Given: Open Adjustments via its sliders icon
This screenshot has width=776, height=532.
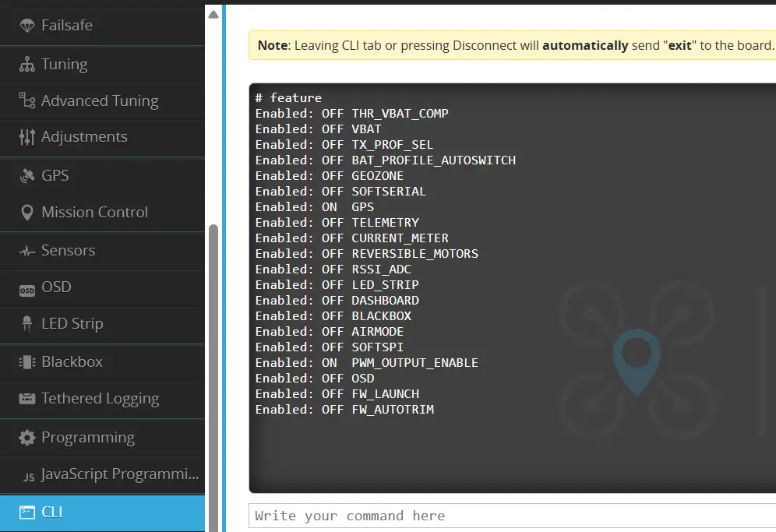Looking at the screenshot, I should click(x=27, y=136).
